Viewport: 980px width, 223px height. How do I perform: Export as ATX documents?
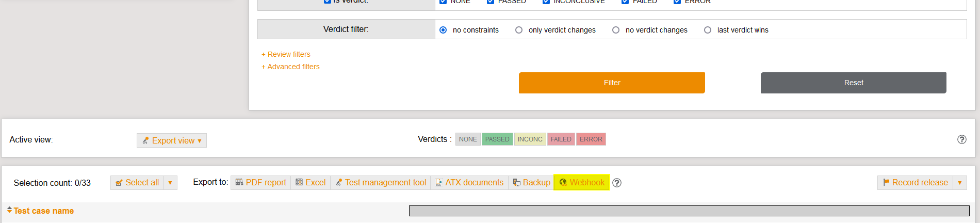(469, 183)
